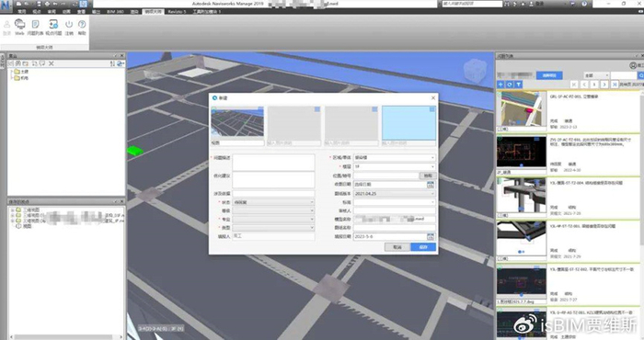Image resolution: width=644 pixels, height=340 pixels.
Task: Click the blue funnel filter icon
Action: point(518,85)
